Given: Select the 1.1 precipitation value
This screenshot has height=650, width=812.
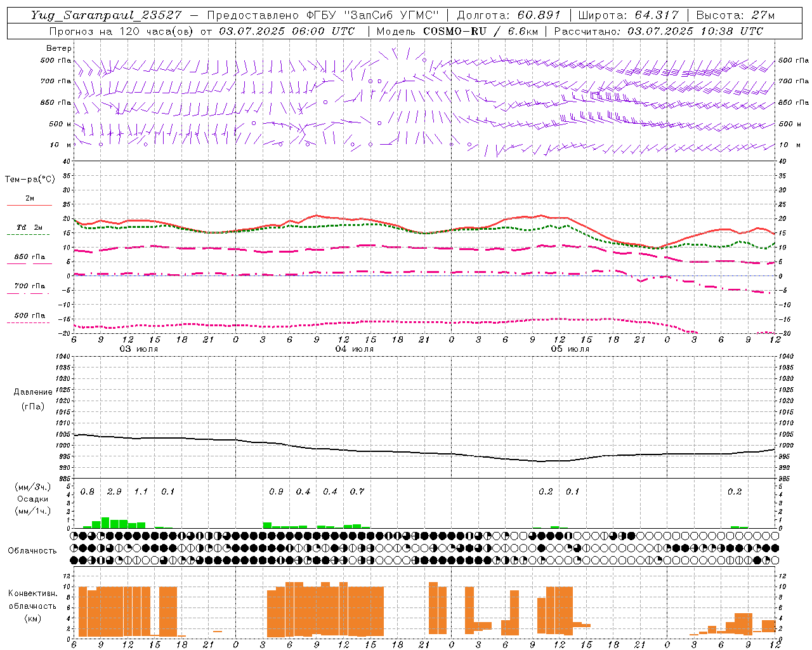Looking at the screenshot, I should pyautogui.click(x=141, y=492).
